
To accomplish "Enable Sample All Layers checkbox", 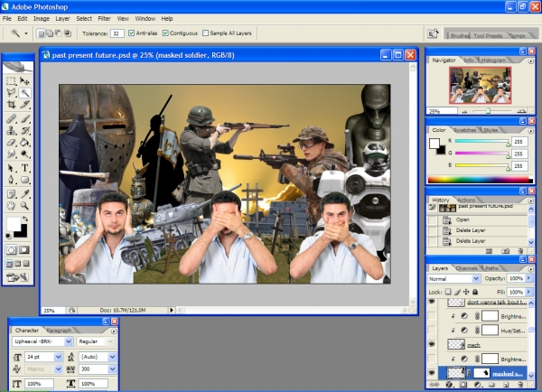I will (x=205, y=33).
